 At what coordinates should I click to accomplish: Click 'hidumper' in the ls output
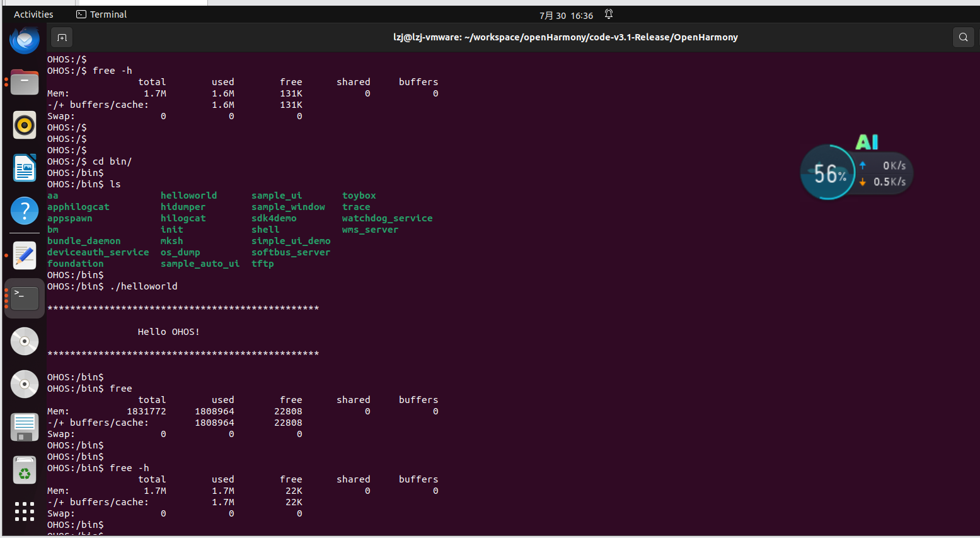[x=183, y=207]
